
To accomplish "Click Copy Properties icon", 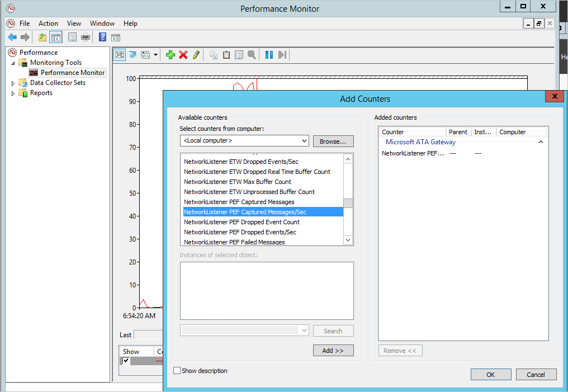I will pos(214,55).
